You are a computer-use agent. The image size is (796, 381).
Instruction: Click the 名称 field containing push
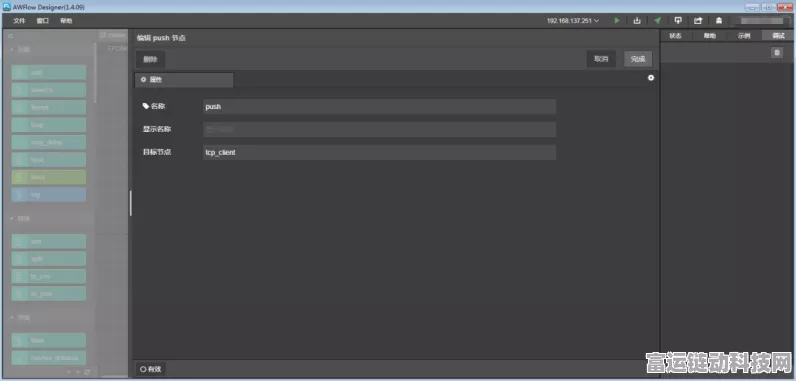(x=379, y=107)
